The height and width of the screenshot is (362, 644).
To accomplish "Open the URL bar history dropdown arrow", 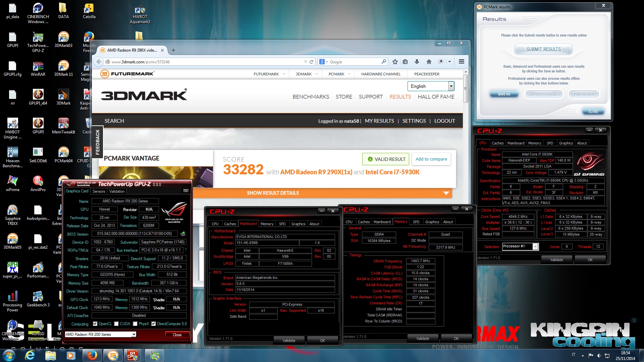I will pyautogui.click(x=306, y=62).
